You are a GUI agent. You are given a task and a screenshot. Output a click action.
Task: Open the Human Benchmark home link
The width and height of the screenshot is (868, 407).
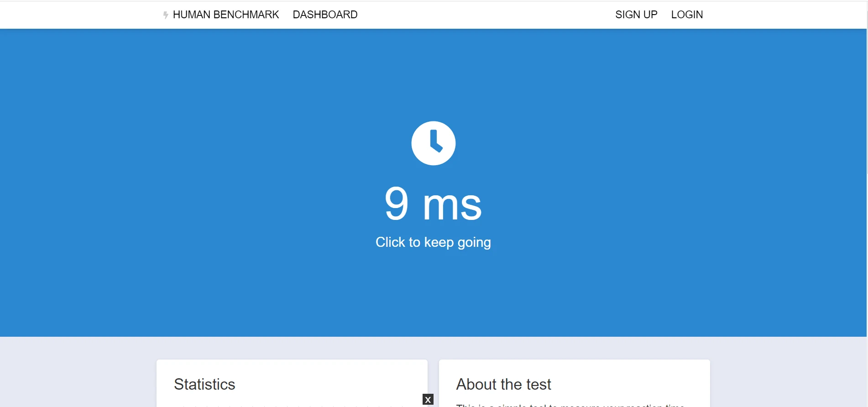point(225,15)
